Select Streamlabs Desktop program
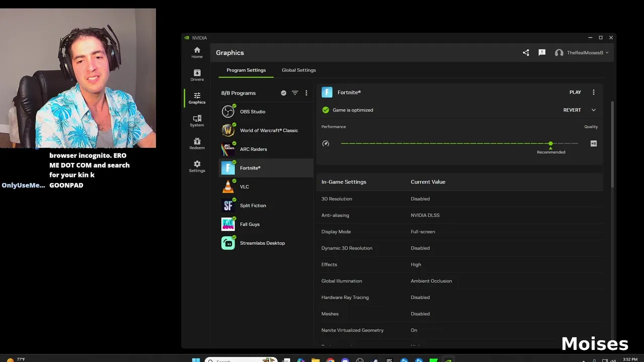 (x=266, y=243)
